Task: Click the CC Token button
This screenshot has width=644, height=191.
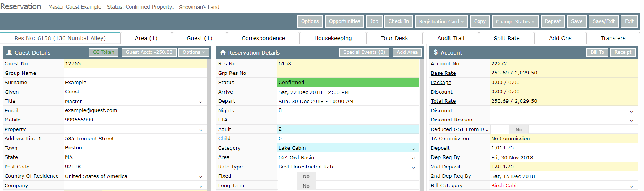Action: point(104,52)
